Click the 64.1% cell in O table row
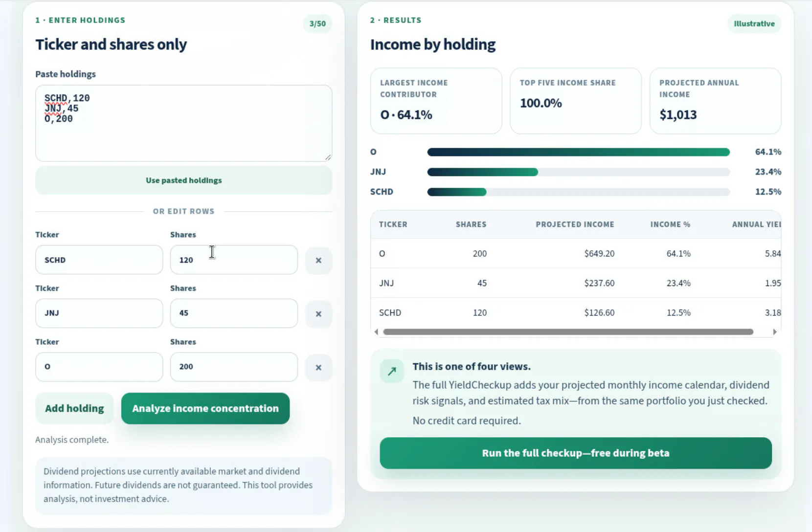The image size is (812, 532). [678, 253]
